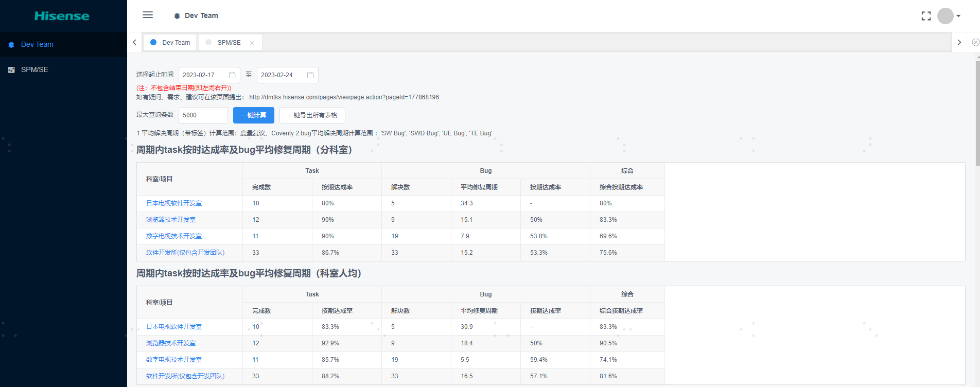Click calendar icon in start date field
This screenshot has height=387, width=980.
(232, 75)
